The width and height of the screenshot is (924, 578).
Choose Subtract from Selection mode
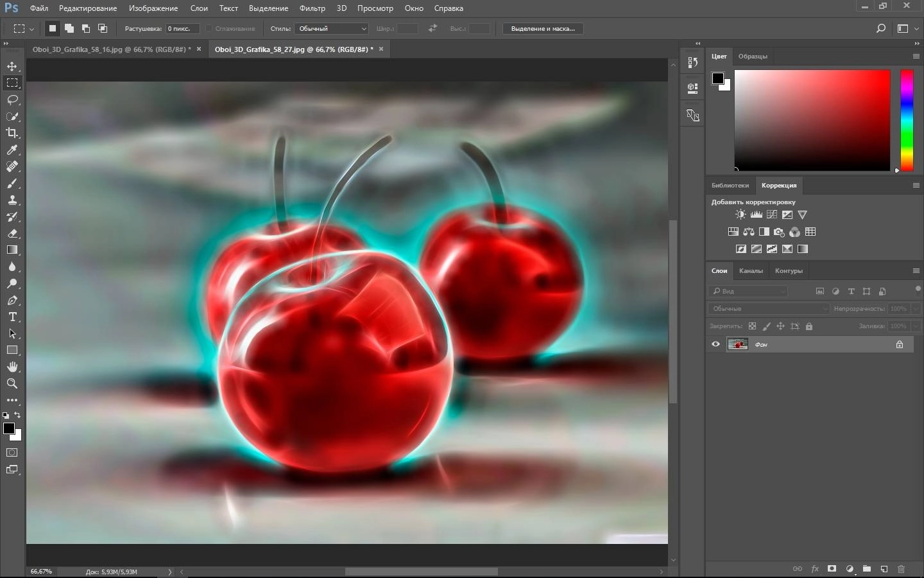click(86, 28)
